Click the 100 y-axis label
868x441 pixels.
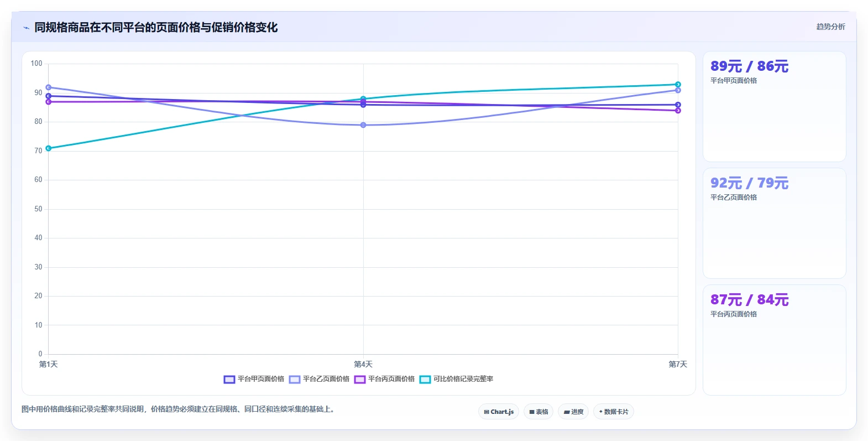tap(36, 64)
